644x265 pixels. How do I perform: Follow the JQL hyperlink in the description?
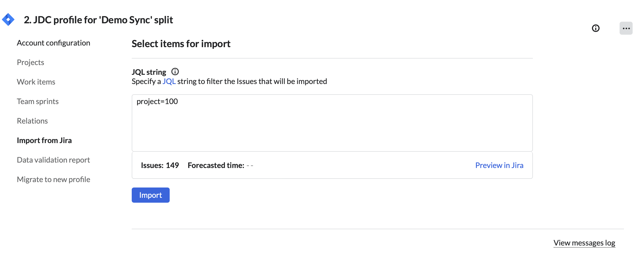(169, 81)
